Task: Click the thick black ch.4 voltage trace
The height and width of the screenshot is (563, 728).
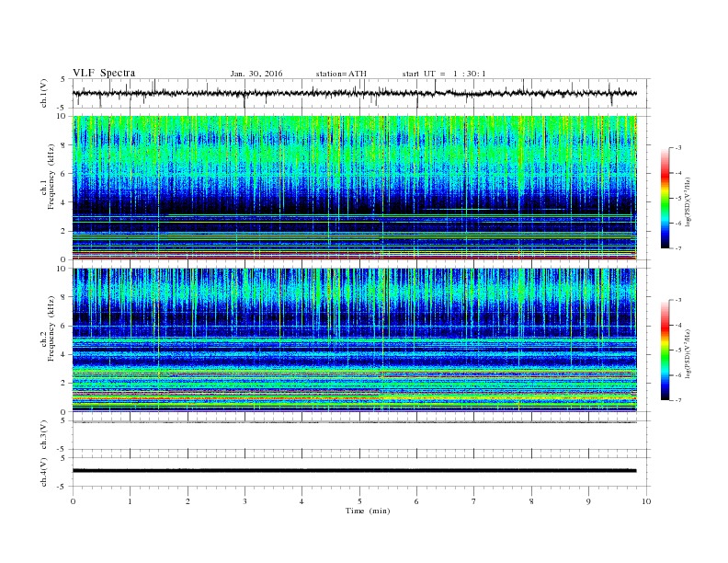Action: (354, 471)
